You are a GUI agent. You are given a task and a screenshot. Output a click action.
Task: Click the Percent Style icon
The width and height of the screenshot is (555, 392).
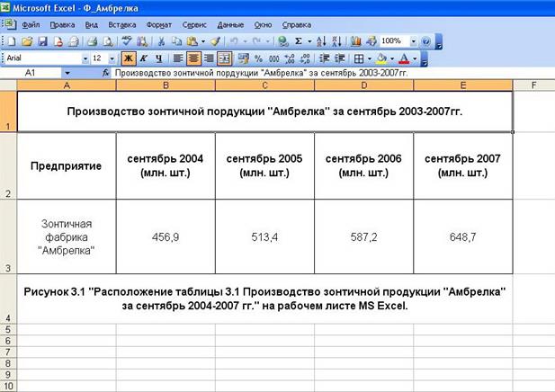click(x=258, y=58)
